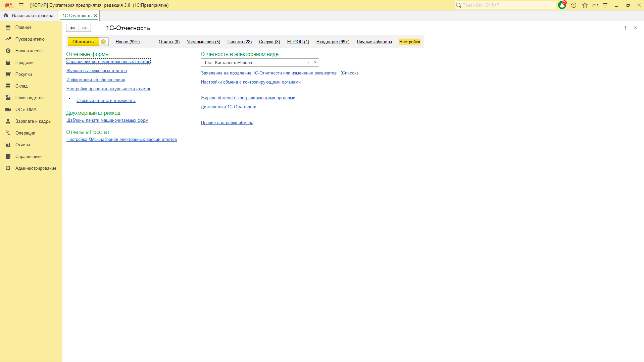
Task: Open favorites star icon
Action: click(585, 5)
